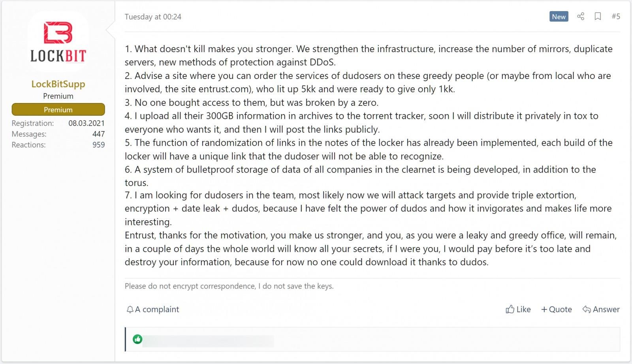Click the gold 'Premium' banner
This screenshot has height=364, width=632.
(58, 109)
